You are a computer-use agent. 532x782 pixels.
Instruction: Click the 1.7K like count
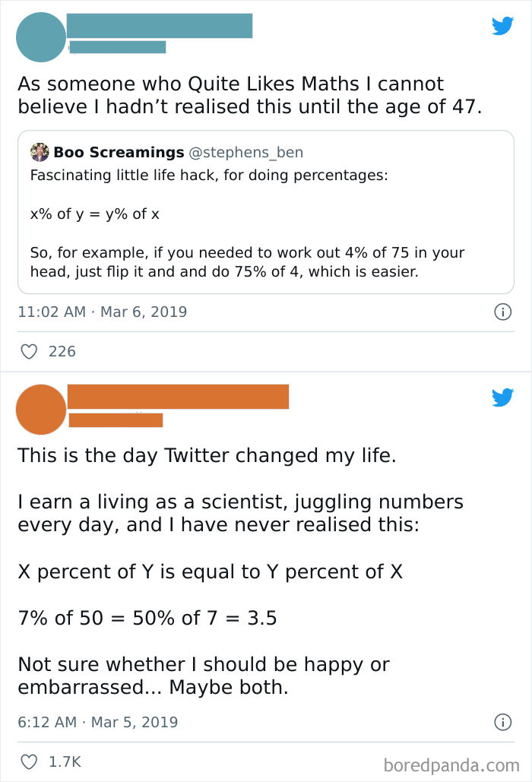66,762
